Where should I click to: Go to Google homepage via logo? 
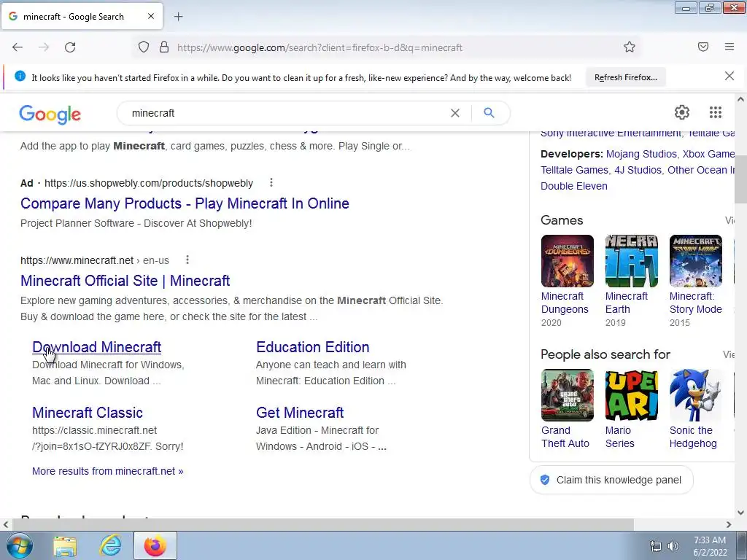[x=50, y=114]
